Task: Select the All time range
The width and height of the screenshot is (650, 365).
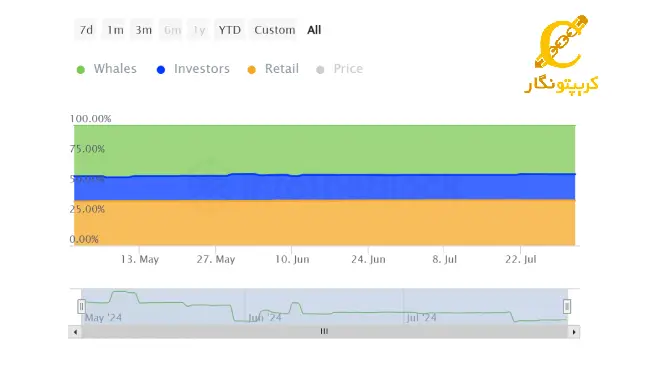Action: coord(314,30)
